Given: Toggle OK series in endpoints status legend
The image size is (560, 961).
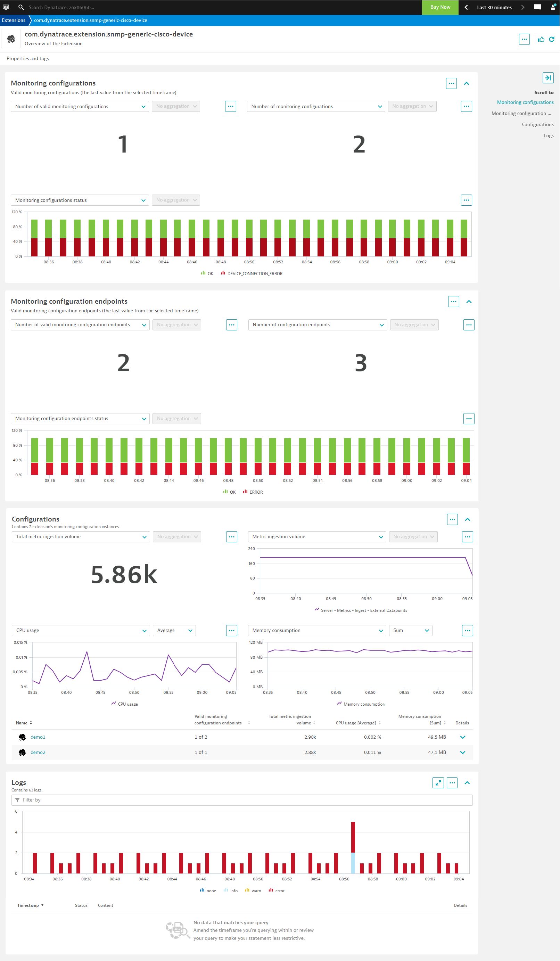Looking at the screenshot, I should 230,492.
